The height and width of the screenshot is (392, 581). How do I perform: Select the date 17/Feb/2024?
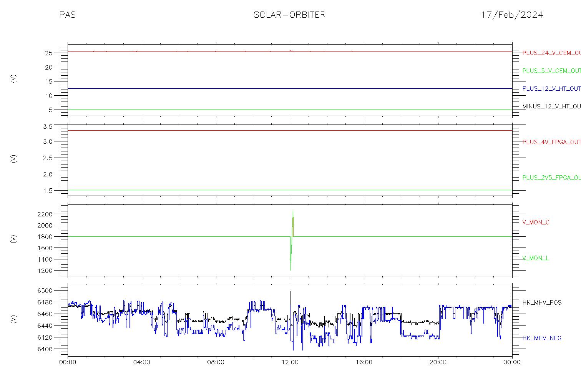(x=512, y=15)
